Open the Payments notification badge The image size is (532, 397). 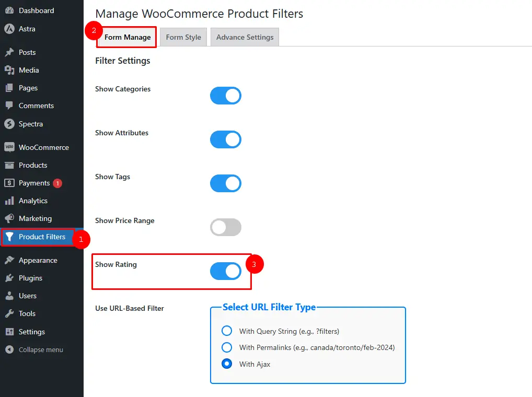click(x=57, y=183)
